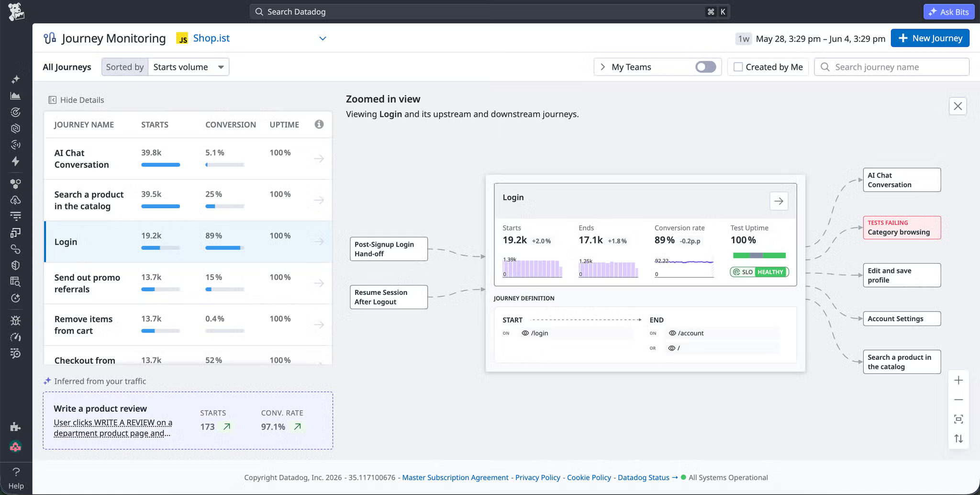The height and width of the screenshot is (495, 980).
Task: Click the Test Uptime status bar
Action: (759, 256)
